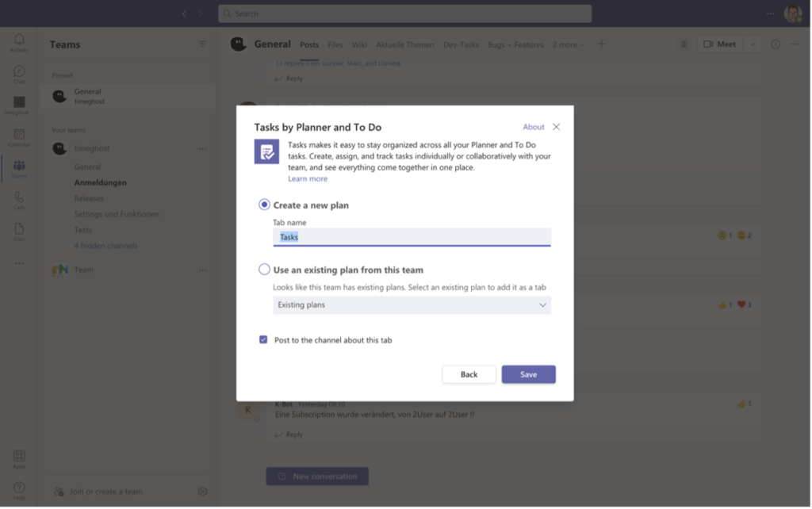Switch to the Files tab

click(335, 45)
